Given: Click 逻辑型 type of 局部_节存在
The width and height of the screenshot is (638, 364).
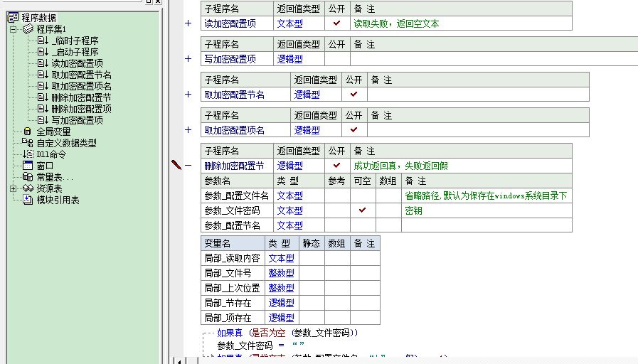Looking at the screenshot, I should (281, 303).
